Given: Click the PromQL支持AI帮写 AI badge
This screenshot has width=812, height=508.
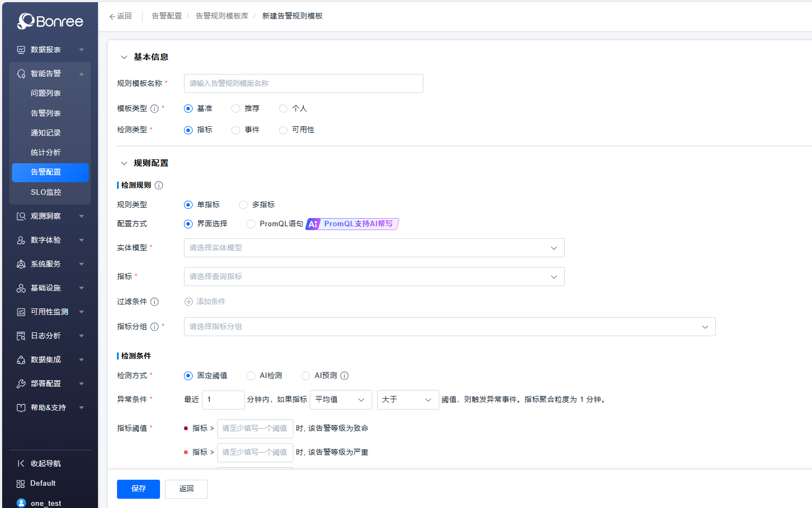Looking at the screenshot, I should 352,224.
